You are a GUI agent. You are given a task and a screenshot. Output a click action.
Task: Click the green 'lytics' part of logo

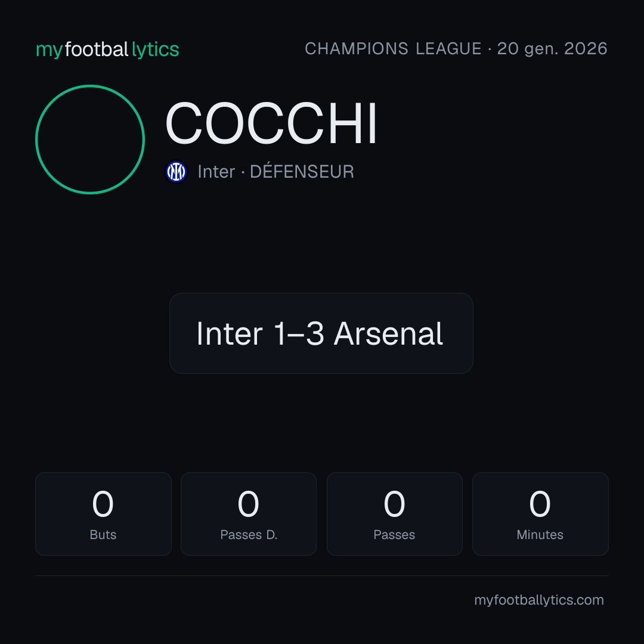pyautogui.click(x=155, y=49)
